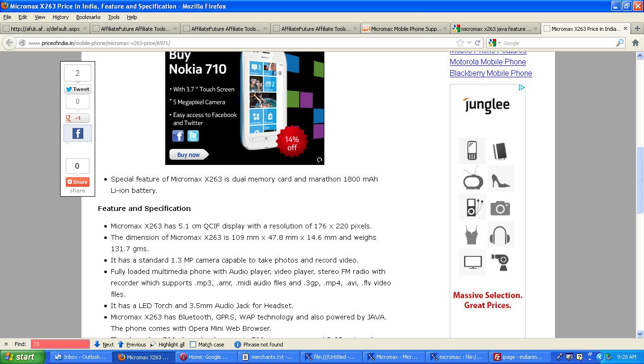Open the URL history dropdown arrow
This screenshot has width=644, height=364.
(x=469, y=43)
